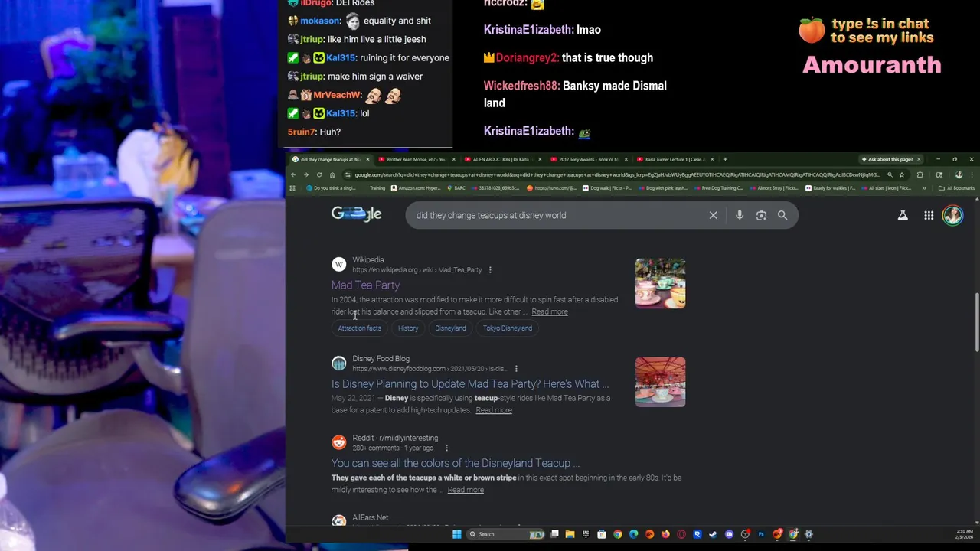Select the History chip
Image resolution: width=980 pixels, height=551 pixels.
pyautogui.click(x=408, y=328)
